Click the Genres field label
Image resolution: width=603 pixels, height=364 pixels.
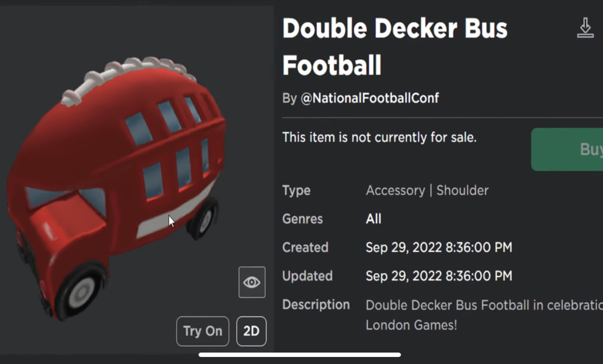pos(302,219)
